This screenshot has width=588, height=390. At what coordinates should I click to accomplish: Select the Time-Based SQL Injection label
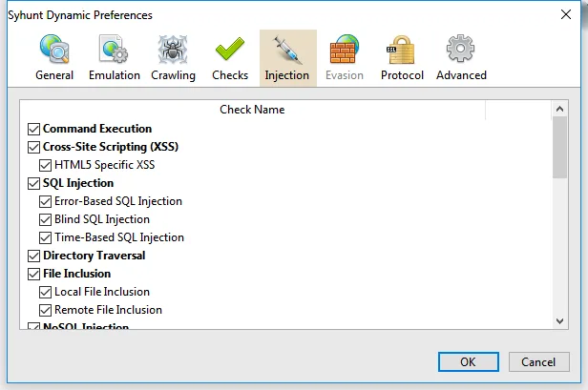(x=119, y=237)
